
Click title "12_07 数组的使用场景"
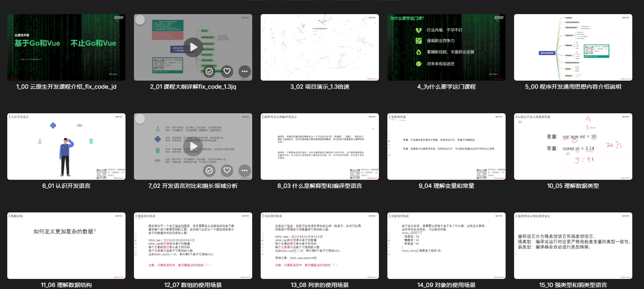[193, 285]
